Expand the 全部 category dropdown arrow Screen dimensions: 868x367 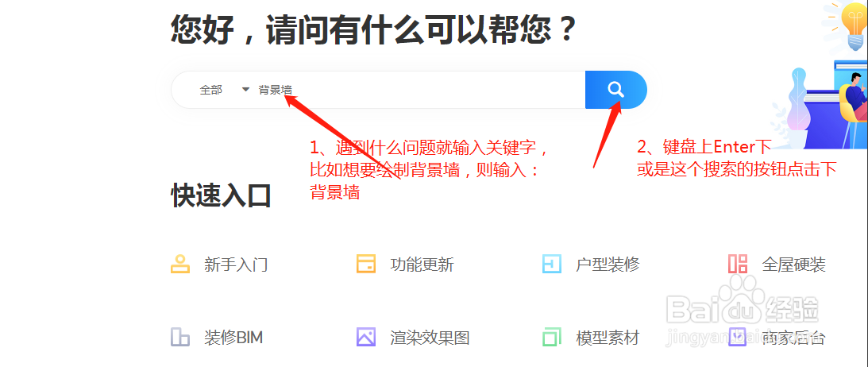[x=245, y=90]
